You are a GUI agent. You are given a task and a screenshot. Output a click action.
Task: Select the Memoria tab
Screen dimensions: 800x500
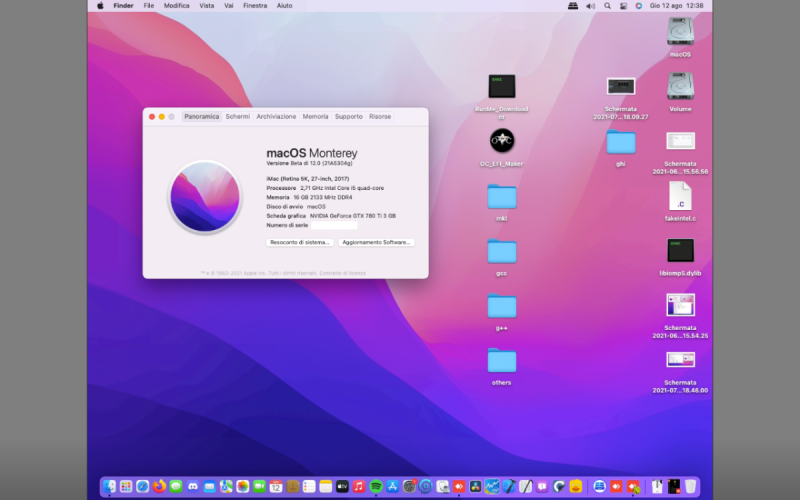315,117
